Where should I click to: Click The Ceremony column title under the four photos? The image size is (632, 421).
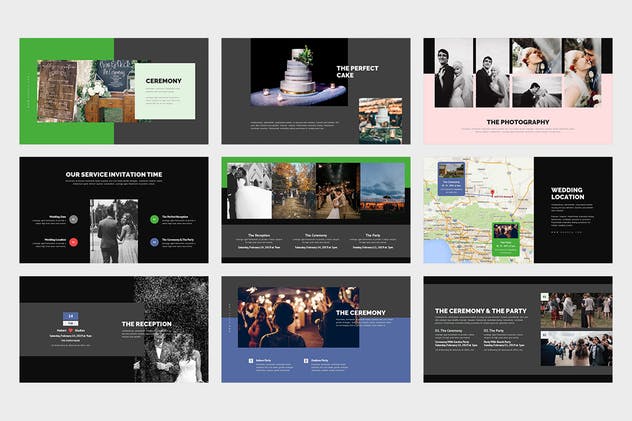(x=316, y=235)
